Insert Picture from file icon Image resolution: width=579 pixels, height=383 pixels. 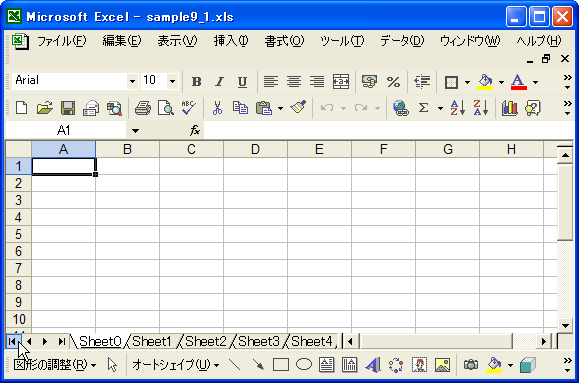[442, 365]
